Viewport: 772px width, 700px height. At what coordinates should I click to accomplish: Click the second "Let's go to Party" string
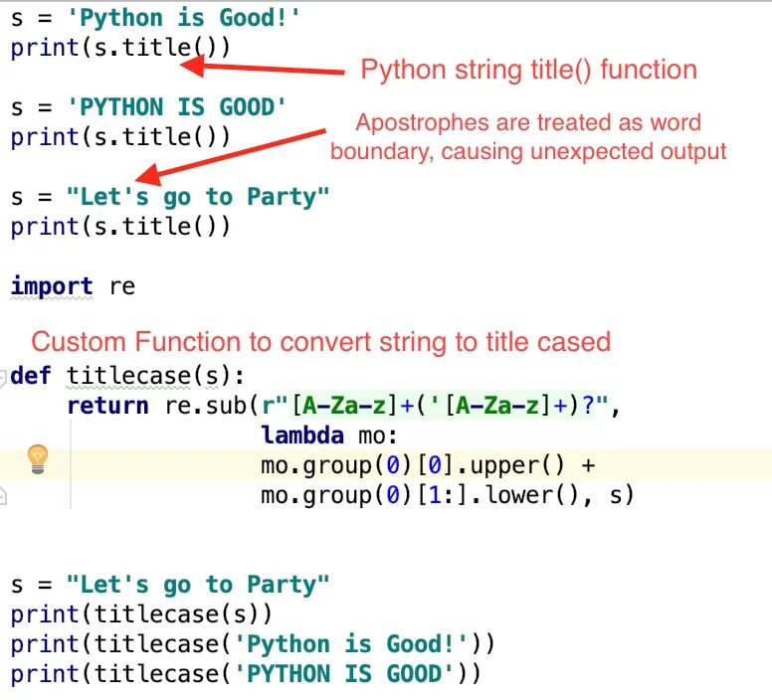click(x=197, y=585)
